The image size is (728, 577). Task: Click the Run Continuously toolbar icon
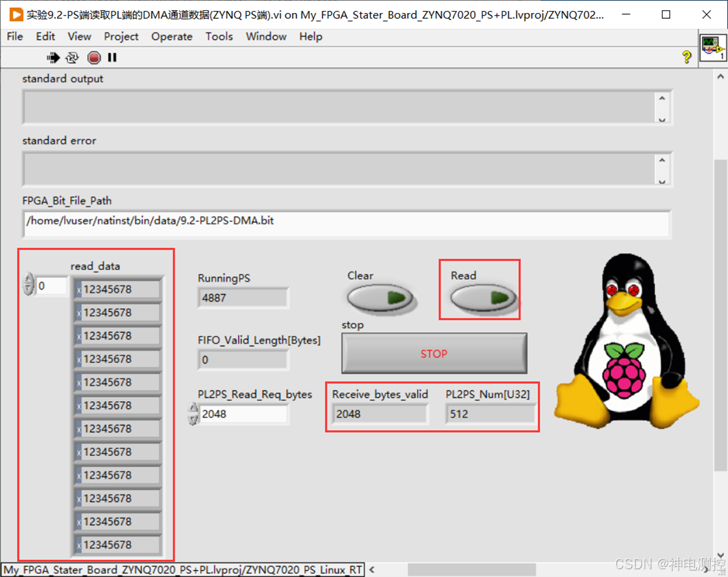tap(73, 58)
